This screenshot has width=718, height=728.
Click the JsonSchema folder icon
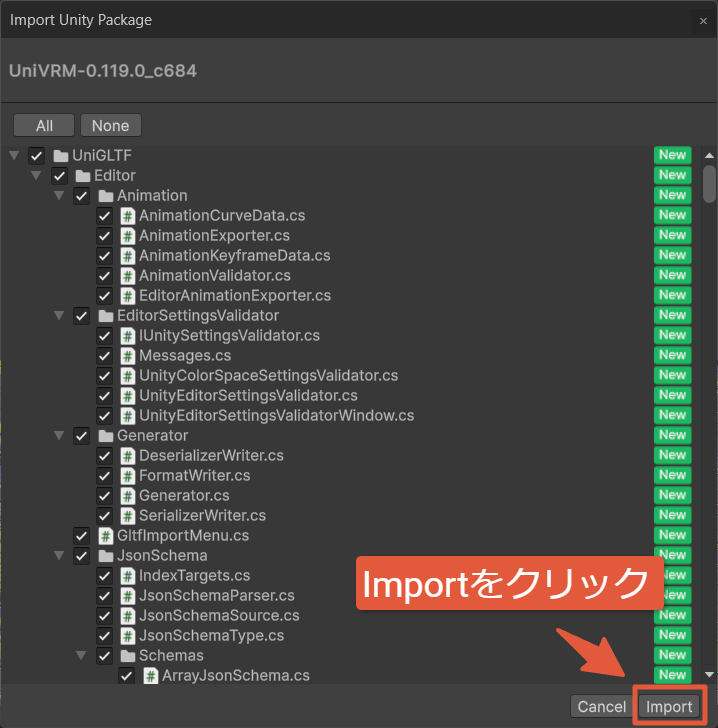tap(106, 555)
